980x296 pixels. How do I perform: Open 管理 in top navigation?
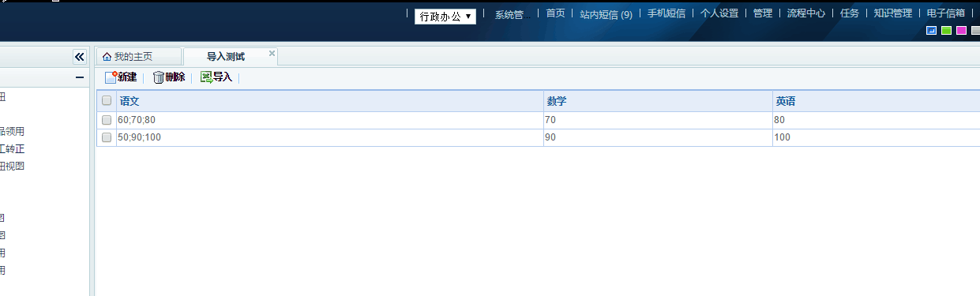763,13
